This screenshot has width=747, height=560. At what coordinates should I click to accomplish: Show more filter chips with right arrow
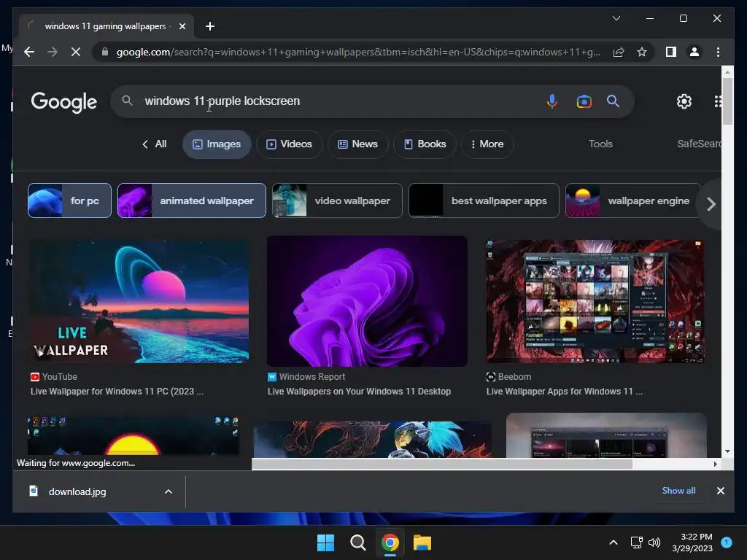tap(711, 204)
